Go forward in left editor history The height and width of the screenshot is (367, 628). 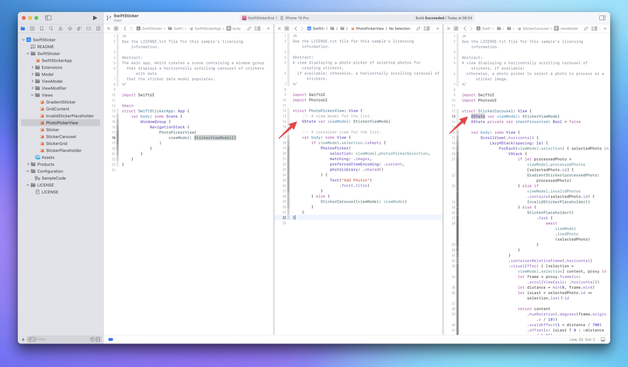(x=131, y=28)
